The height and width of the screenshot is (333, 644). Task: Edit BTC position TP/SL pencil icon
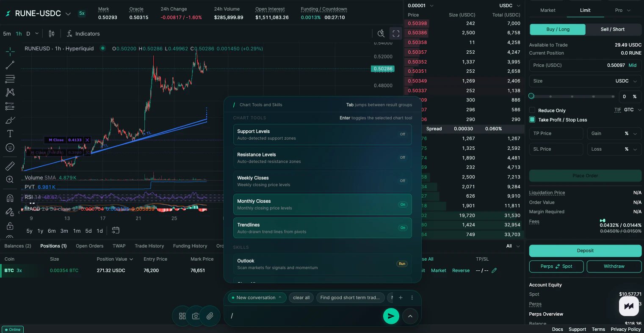coord(494,270)
